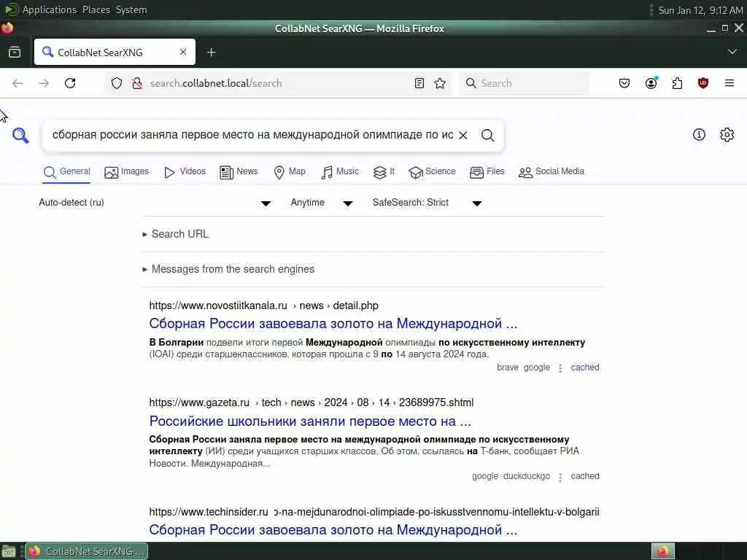Open the Places menu
The image size is (747, 560).
(x=96, y=10)
